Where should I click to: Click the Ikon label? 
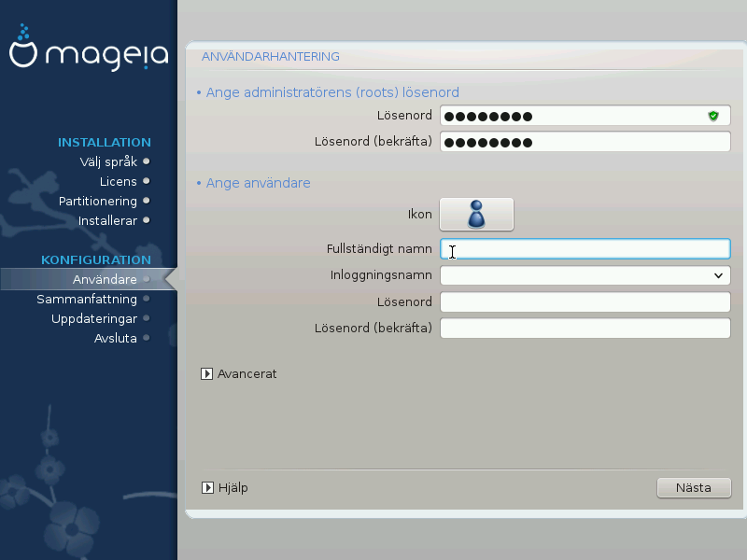(419, 215)
